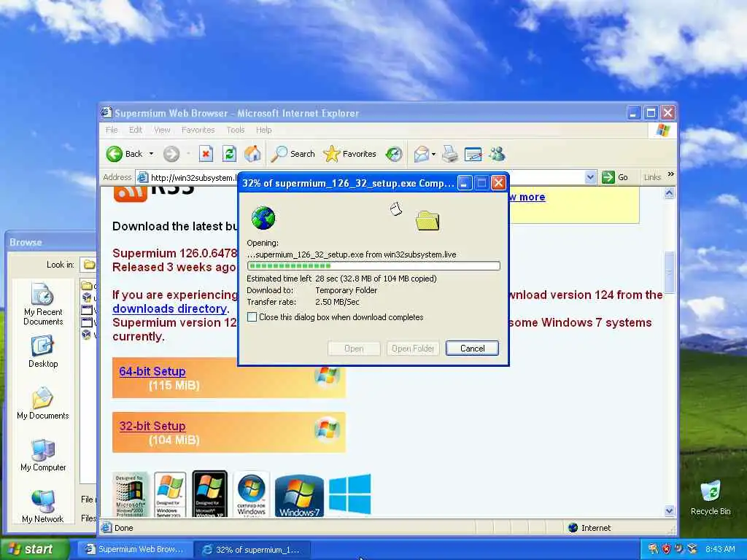Open the Look in folder dropdown
This screenshot has width=747, height=560.
point(88,264)
